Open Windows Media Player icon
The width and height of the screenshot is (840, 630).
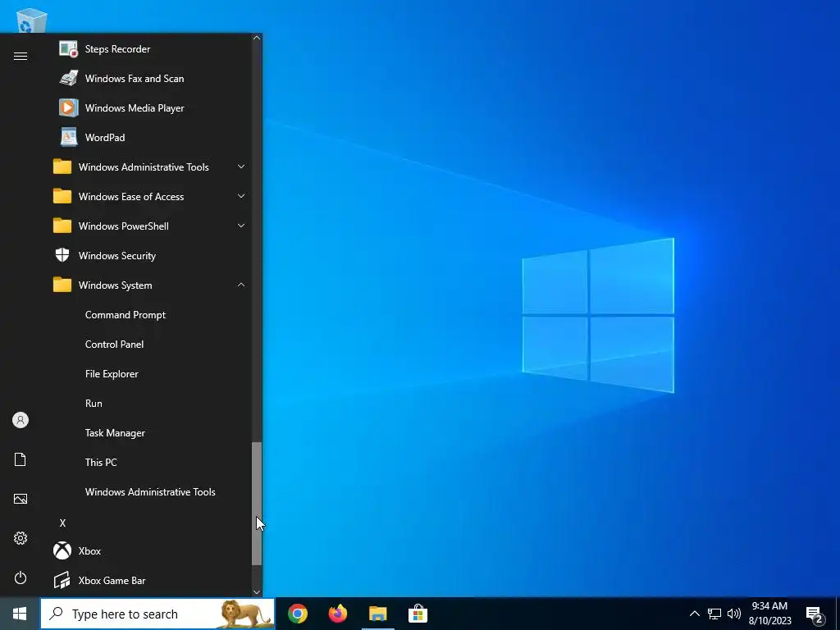(68, 107)
